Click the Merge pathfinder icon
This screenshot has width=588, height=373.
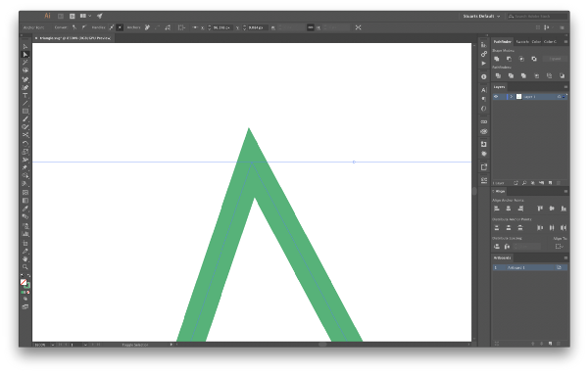click(x=523, y=75)
